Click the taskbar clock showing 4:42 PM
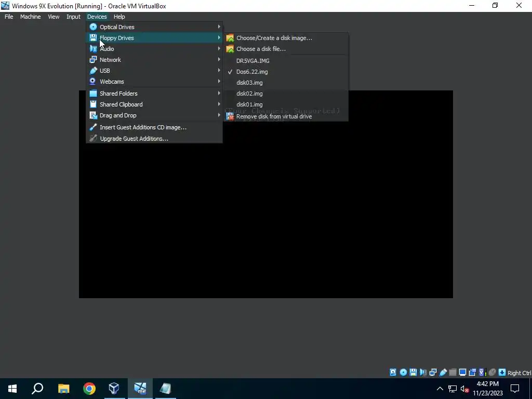Image resolution: width=532 pixels, height=399 pixels. point(487,389)
